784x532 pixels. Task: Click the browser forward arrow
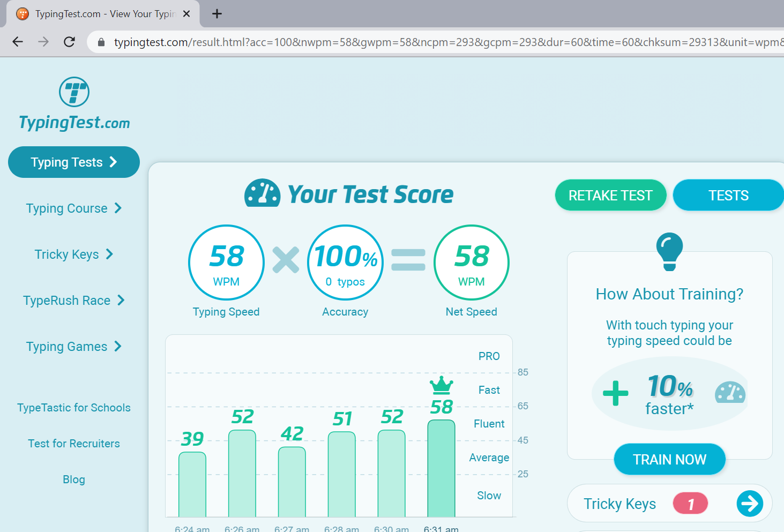click(43, 42)
